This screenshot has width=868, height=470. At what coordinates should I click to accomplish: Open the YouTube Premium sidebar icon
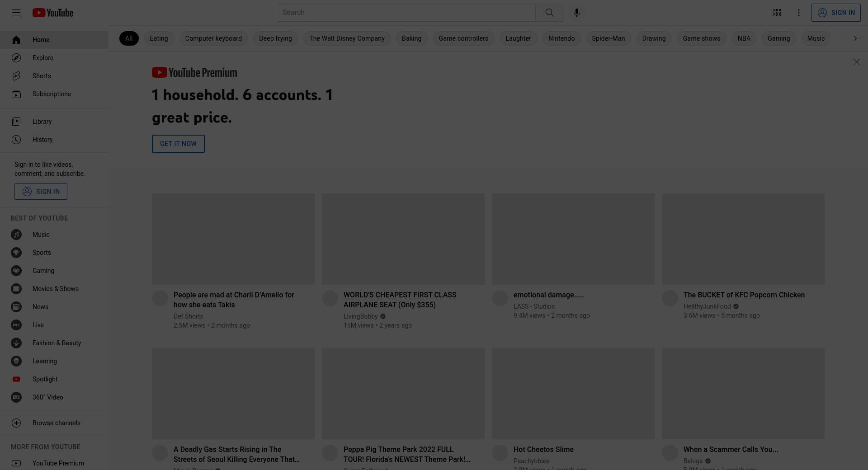(16, 463)
